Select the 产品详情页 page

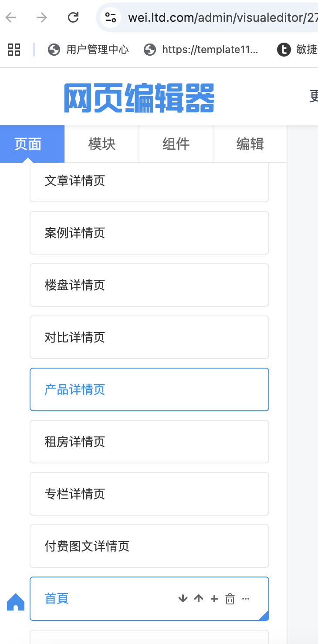(149, 389)
